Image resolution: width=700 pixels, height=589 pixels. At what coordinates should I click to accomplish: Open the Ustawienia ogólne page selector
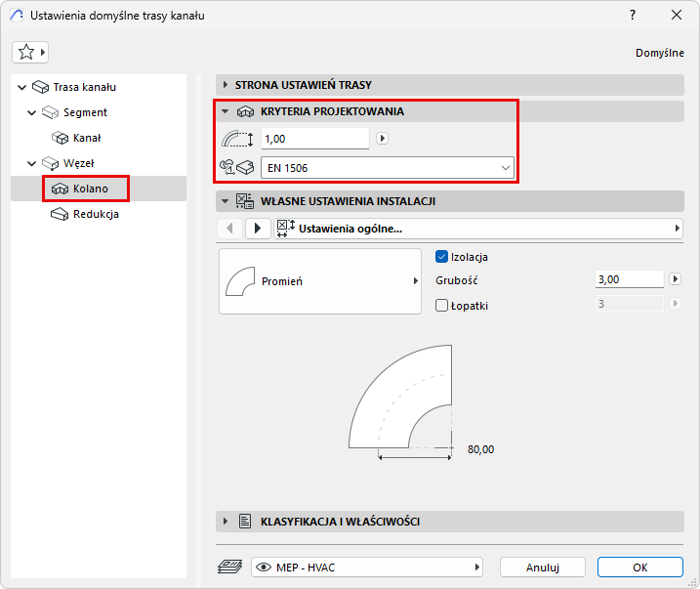(x=478, y=229)
